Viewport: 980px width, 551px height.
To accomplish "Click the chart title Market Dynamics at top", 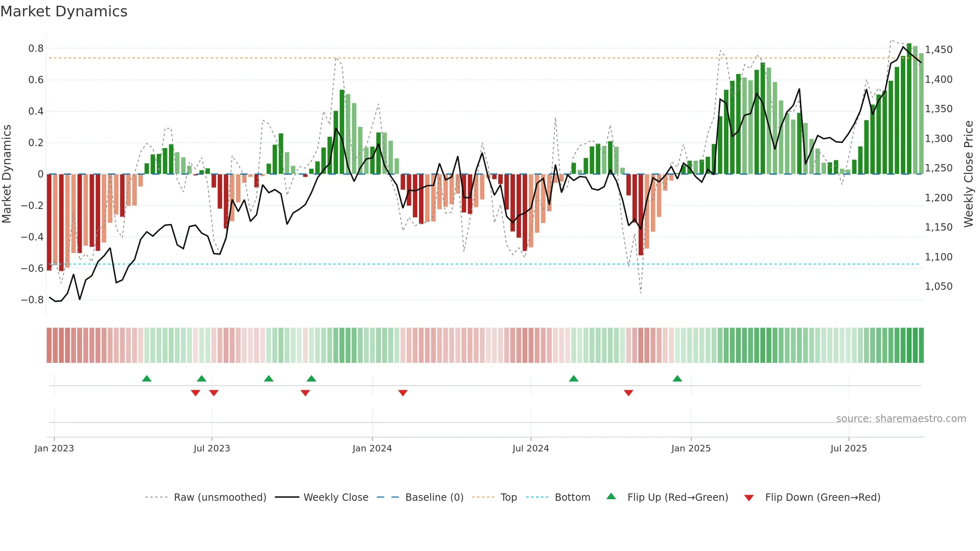I will [x=64, y=11].
